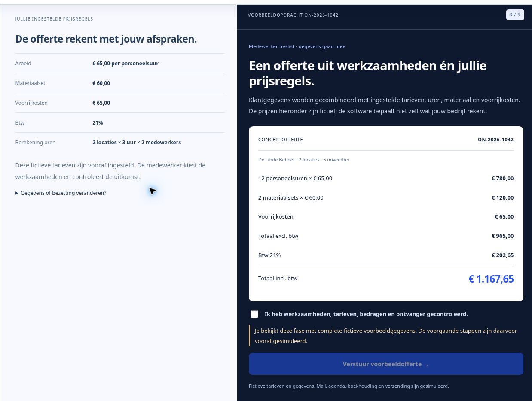Click the 'Totaal incl. btw' label
Viewport: 532px width, 401px height.
278,279
